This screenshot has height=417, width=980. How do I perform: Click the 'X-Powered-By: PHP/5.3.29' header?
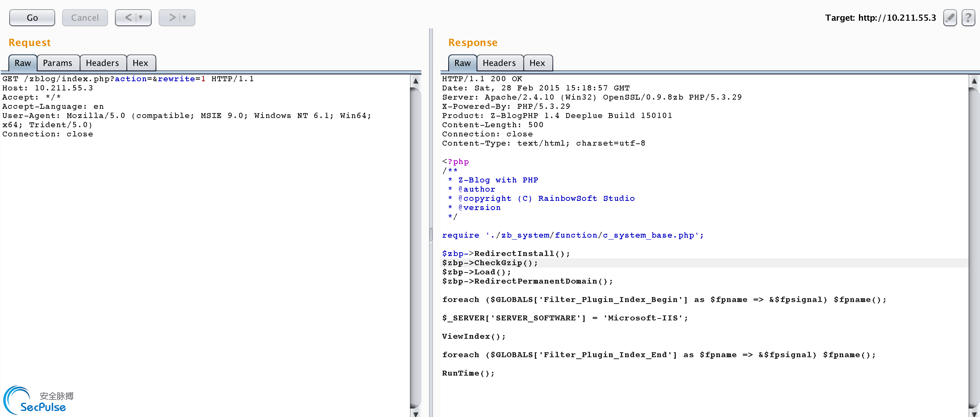click(506, 107)
